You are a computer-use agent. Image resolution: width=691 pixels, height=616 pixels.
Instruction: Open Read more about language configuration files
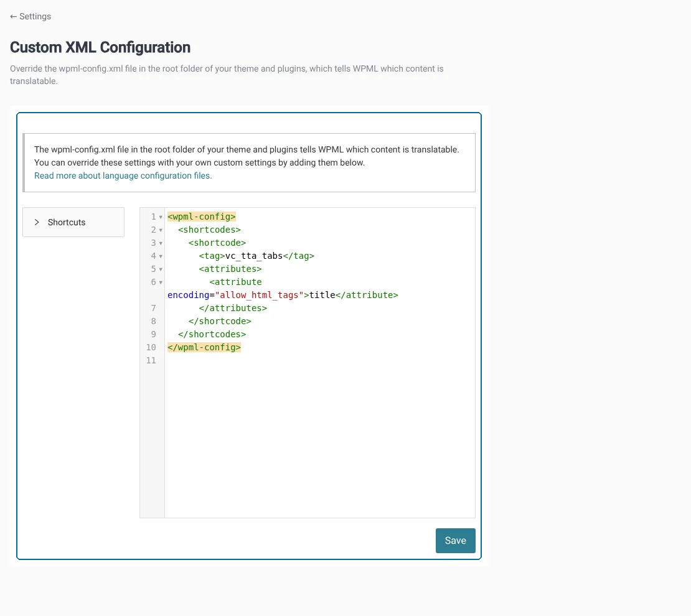pos(123,175)
